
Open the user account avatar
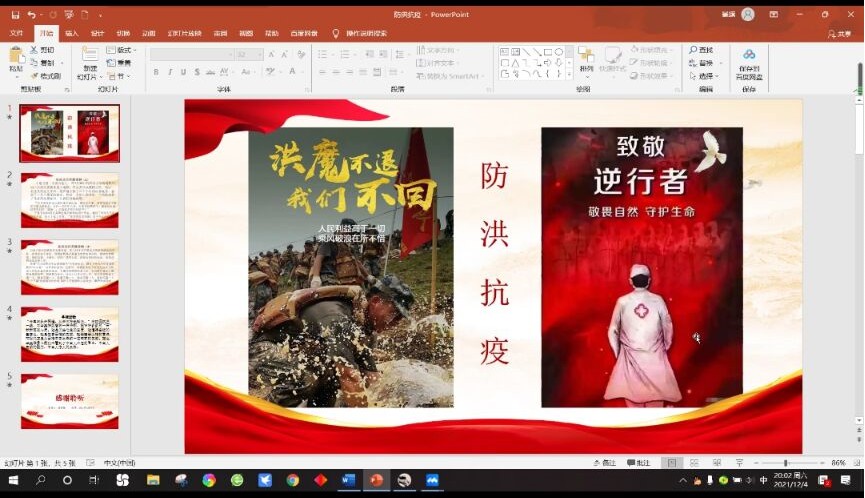(x=748, y=14)
